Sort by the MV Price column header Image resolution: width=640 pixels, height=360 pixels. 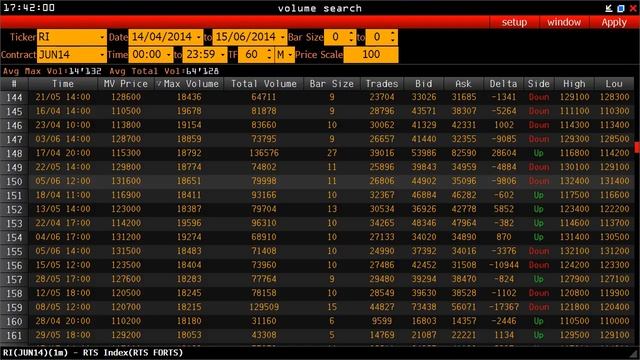125,84
